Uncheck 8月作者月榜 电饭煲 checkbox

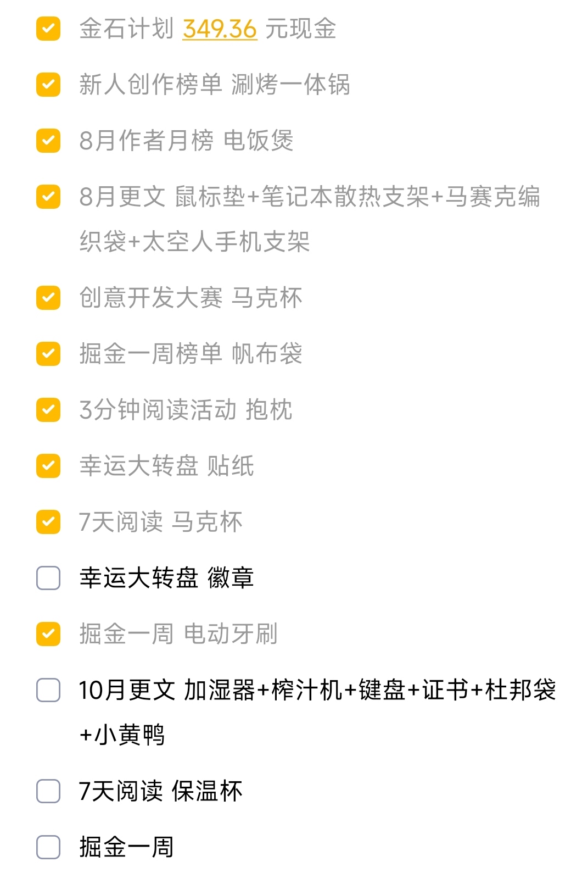tap(48, 141)
